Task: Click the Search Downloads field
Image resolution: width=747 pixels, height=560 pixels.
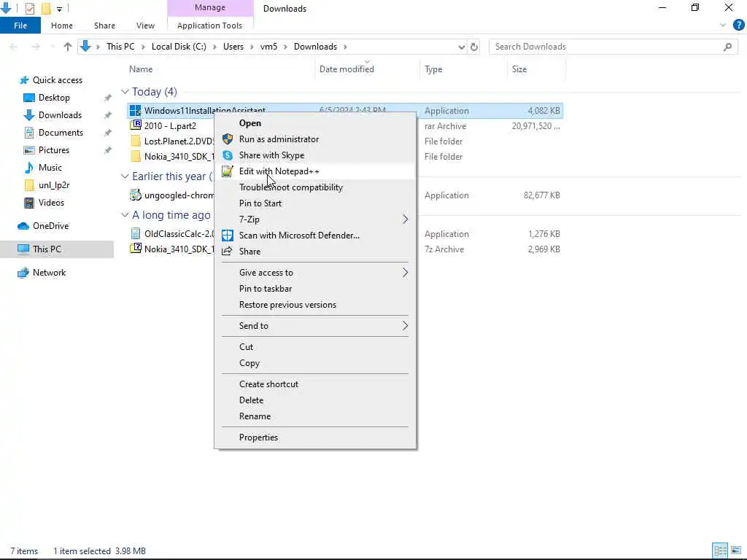Action: pos(613,47)
